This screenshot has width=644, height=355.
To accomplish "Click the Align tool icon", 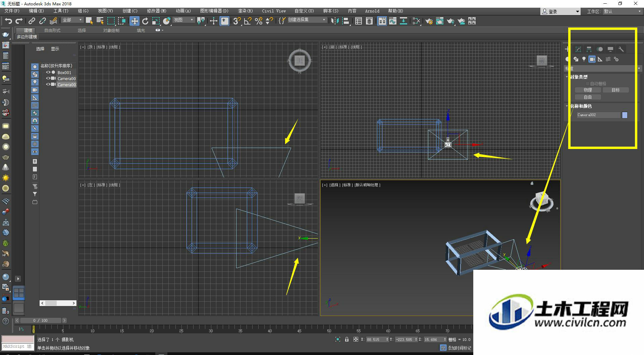I will click(x=346, y=21).
